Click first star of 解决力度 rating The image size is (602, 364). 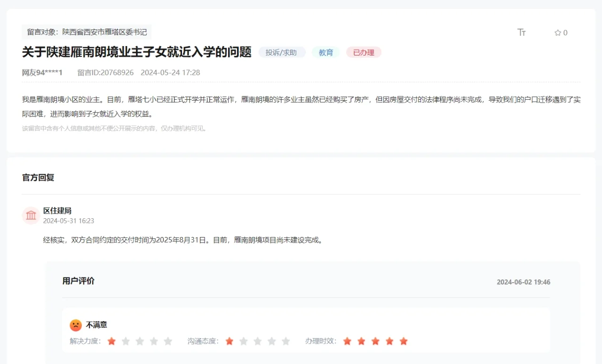point(111,341)
